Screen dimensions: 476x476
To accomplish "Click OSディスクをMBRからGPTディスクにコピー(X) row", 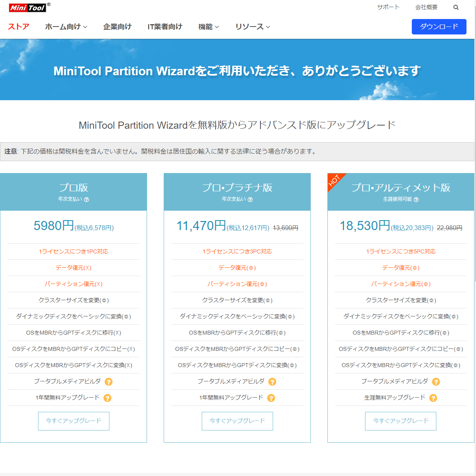I will (74, 349).
